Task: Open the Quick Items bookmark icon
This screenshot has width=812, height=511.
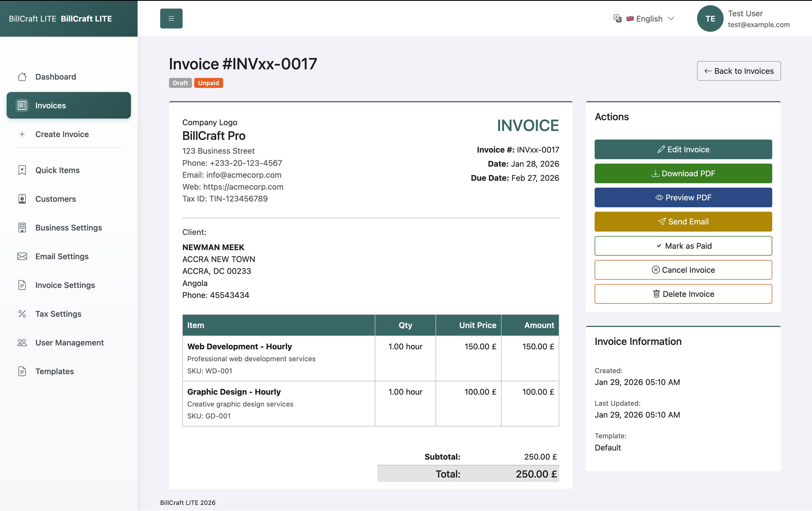Action: pyautogui.click(x=22, y=170)
